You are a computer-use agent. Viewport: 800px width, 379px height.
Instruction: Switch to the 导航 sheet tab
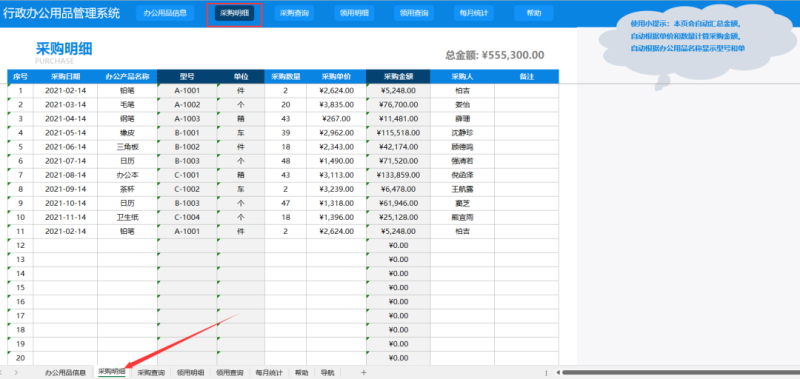[x=328, y=372]
